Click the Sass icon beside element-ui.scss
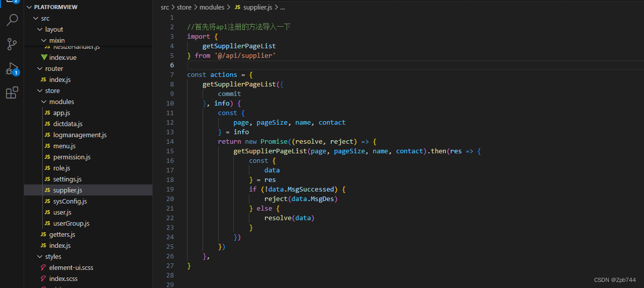This screenshot has width=644, height=288. point(44,267)
